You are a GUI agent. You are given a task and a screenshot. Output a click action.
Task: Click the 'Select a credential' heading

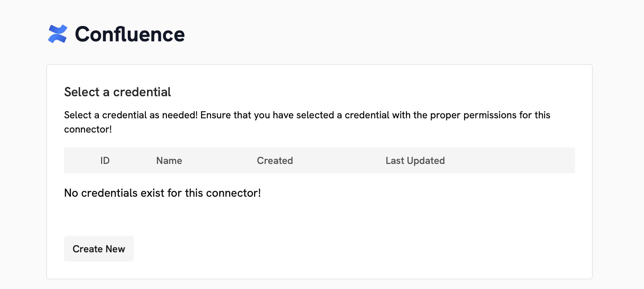coord(117,92)
